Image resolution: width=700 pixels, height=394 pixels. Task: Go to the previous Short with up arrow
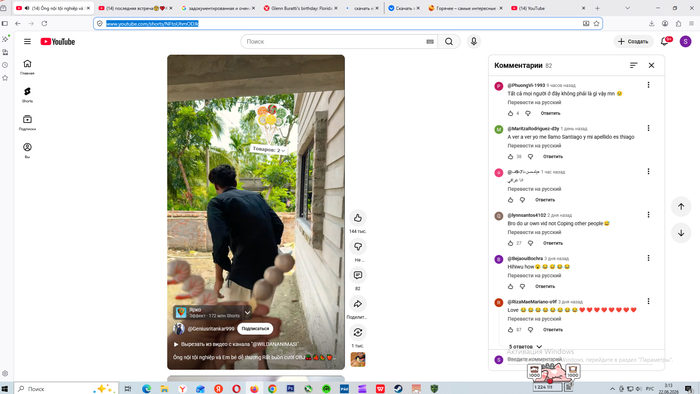coord(681,207)
